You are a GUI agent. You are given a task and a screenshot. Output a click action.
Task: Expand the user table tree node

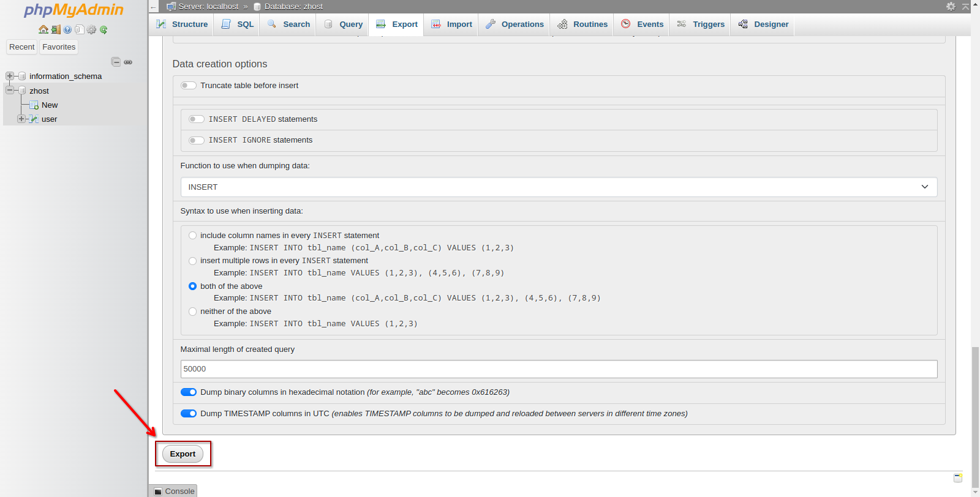(x=21, y=119)
